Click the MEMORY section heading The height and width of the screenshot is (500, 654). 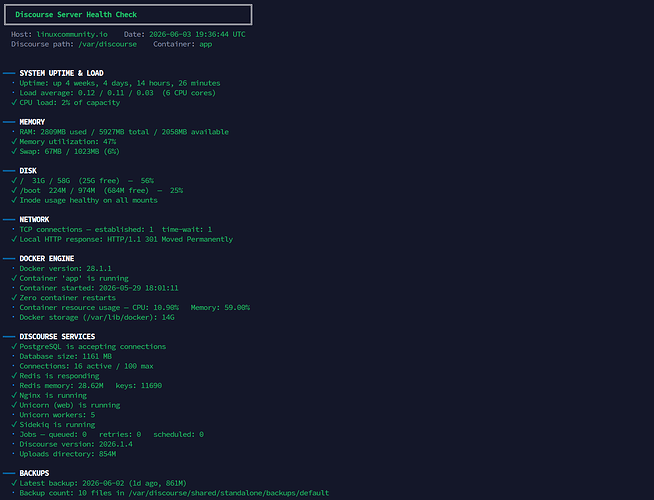32,122
